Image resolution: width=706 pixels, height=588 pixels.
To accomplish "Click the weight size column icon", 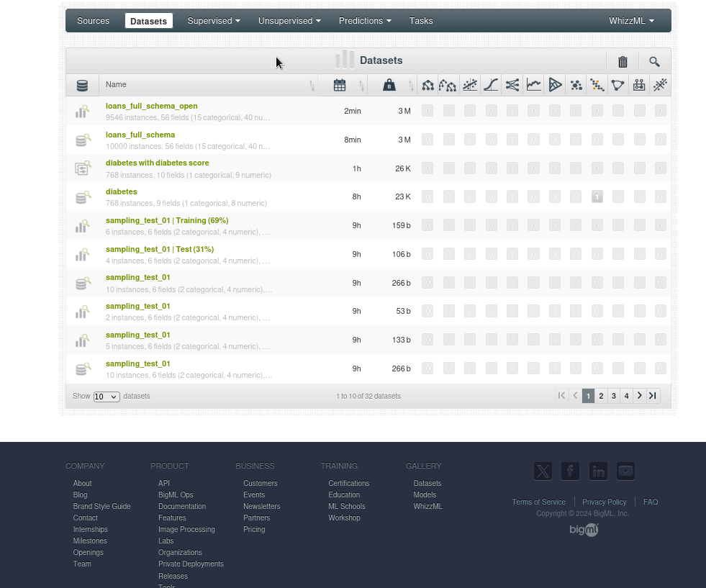I will [x=389, y=86].
